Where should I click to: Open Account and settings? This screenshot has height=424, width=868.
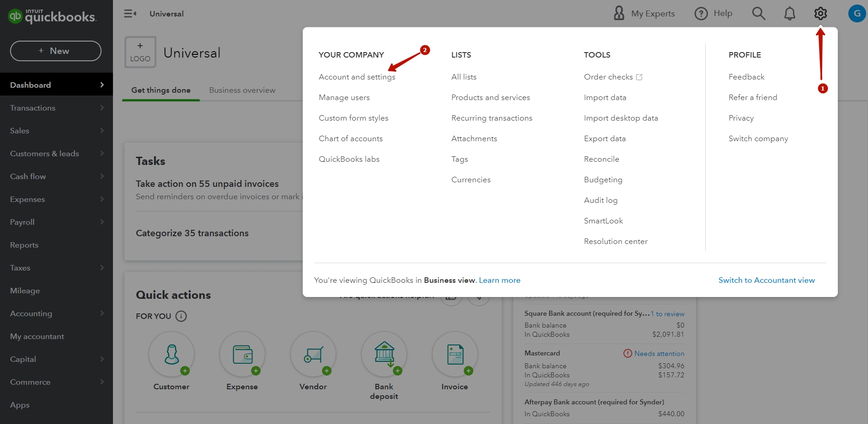[x=357, y=77]
